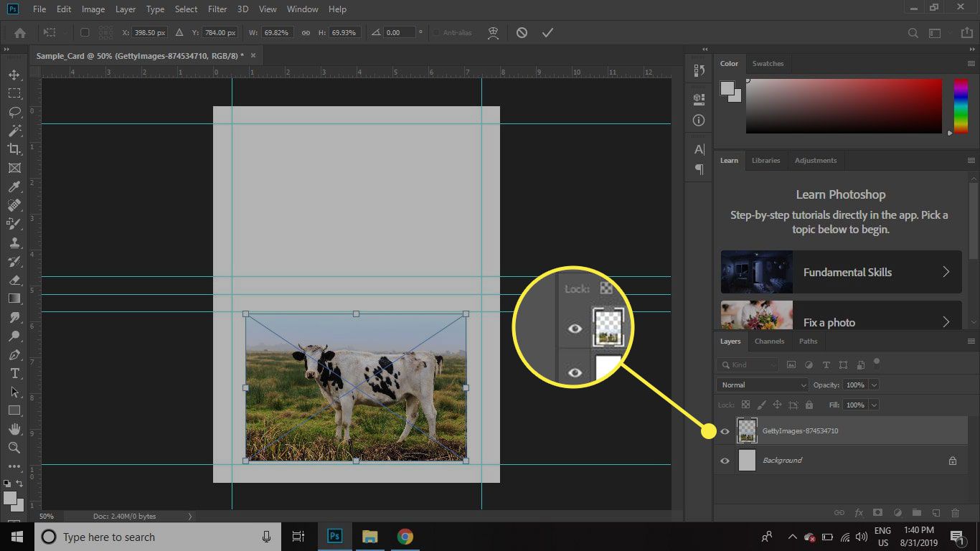Select the Magic Wand tool
Viewport: 980px width, 551px height.
14,131
